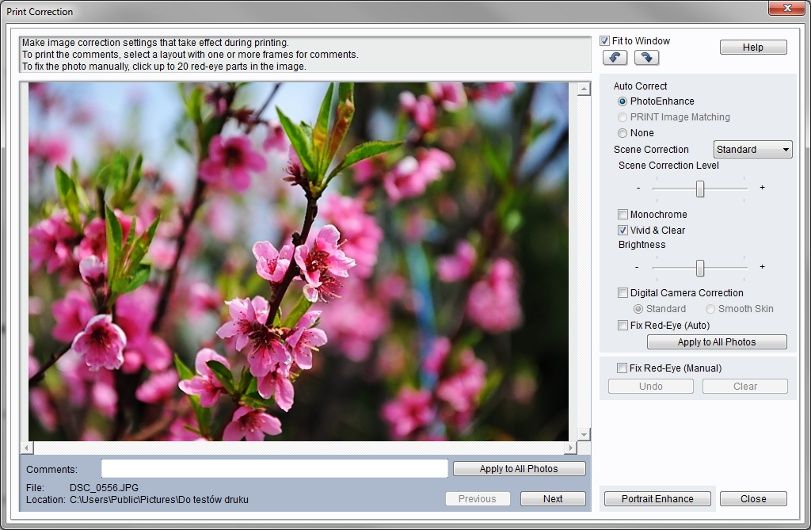The image size is (811, 530).
Task: Click into the Comments text field
Action: pos(275,468)
